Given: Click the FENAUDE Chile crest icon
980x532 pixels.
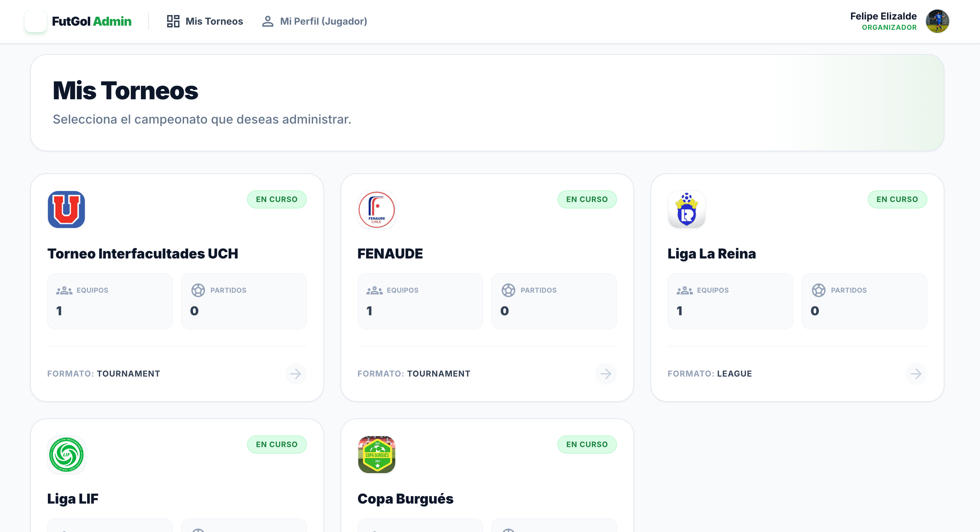Looking at the screenshot, I should tap(376, 210).
